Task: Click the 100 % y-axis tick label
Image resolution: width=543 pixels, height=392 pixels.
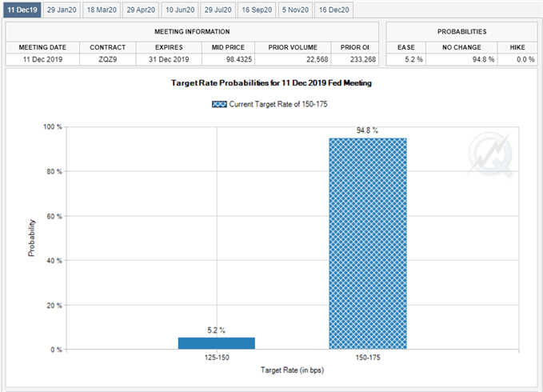Action: pos(53,127)
